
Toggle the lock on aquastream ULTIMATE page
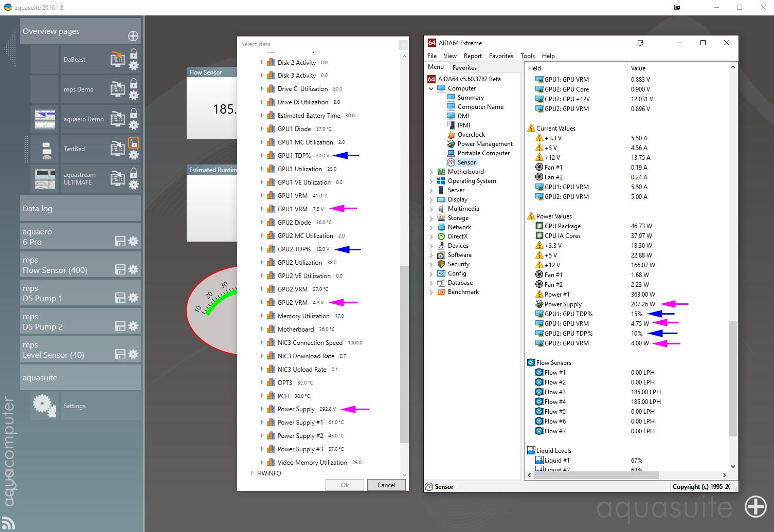point(134,173)
